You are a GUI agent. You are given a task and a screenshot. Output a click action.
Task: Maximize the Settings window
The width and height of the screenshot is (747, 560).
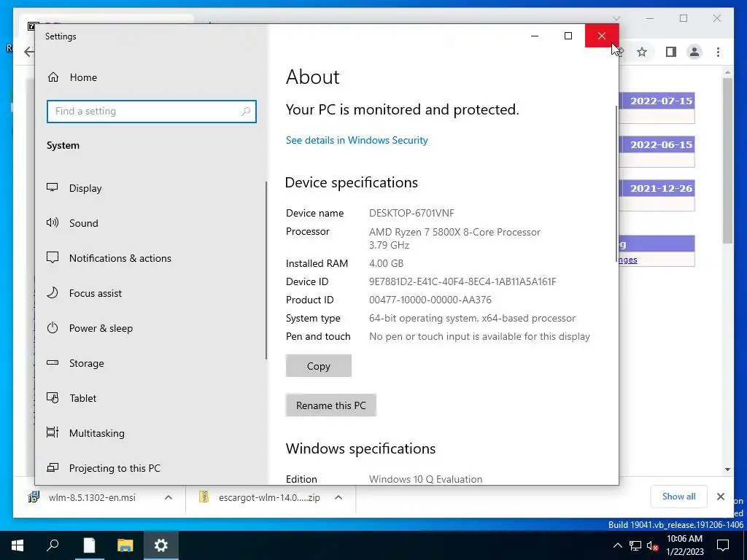(x=568, y=36)
